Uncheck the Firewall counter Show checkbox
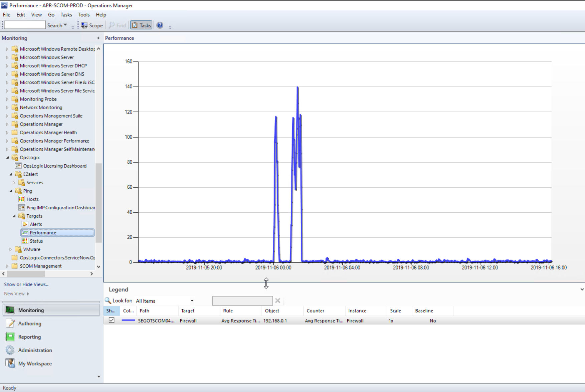This screenshot has height=392, width=585. pyautogui.click(x=112, y=320)
